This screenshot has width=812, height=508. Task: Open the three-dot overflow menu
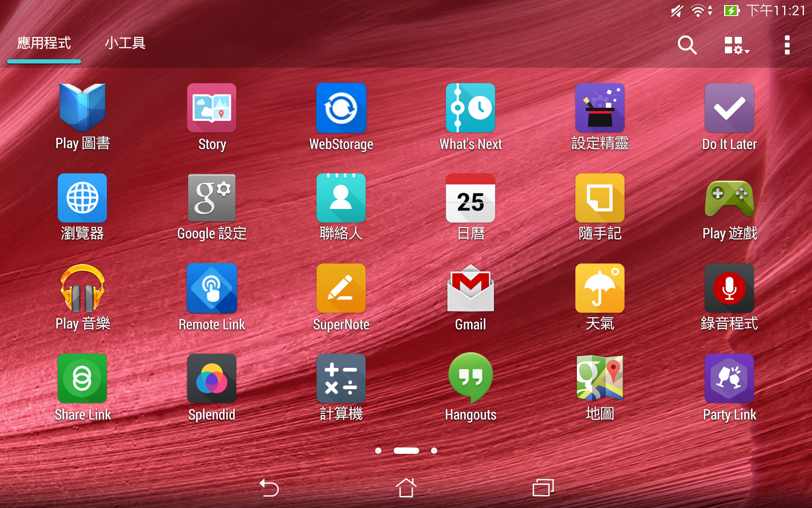coord(787,45)
